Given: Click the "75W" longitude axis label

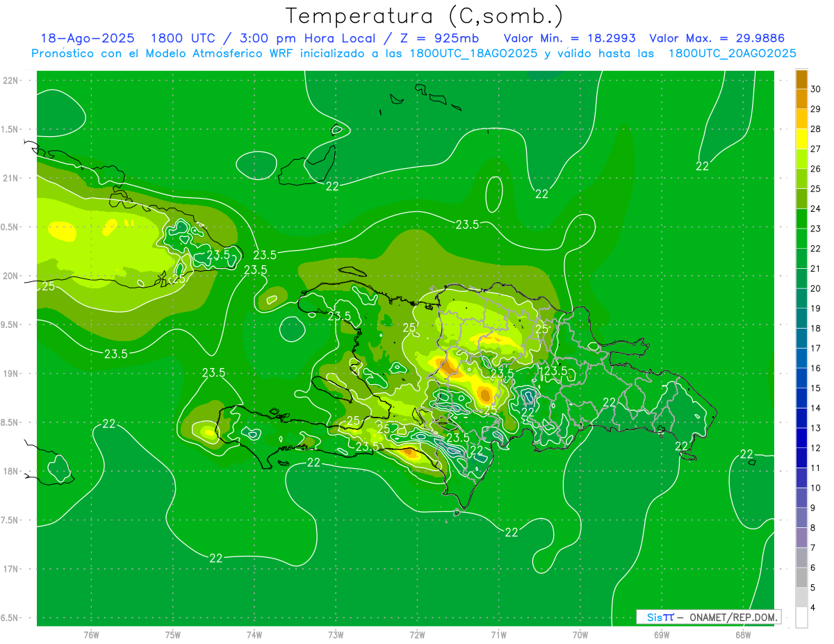Looking at the screenshot, I should tap(173, 634).
